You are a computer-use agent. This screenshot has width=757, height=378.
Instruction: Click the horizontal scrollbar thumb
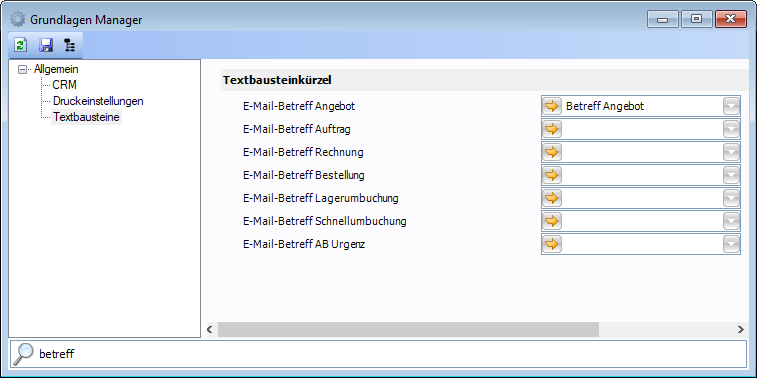pos(408,329)
